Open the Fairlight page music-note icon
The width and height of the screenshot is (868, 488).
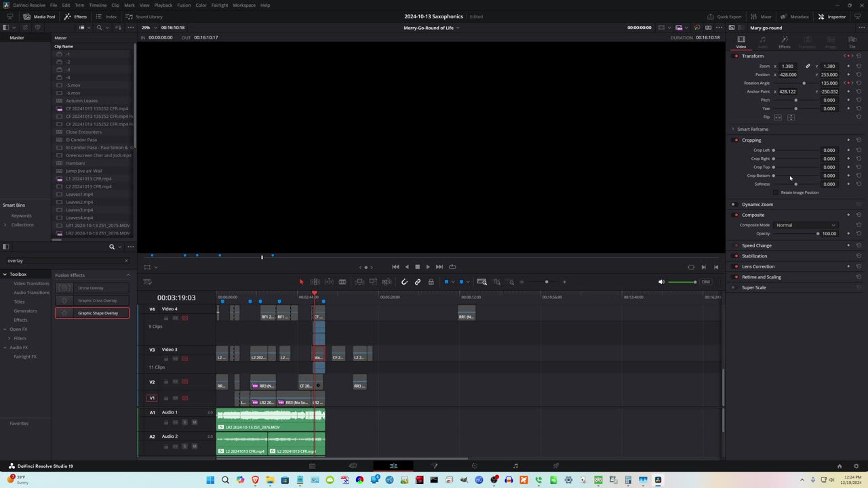click(515, 466)
